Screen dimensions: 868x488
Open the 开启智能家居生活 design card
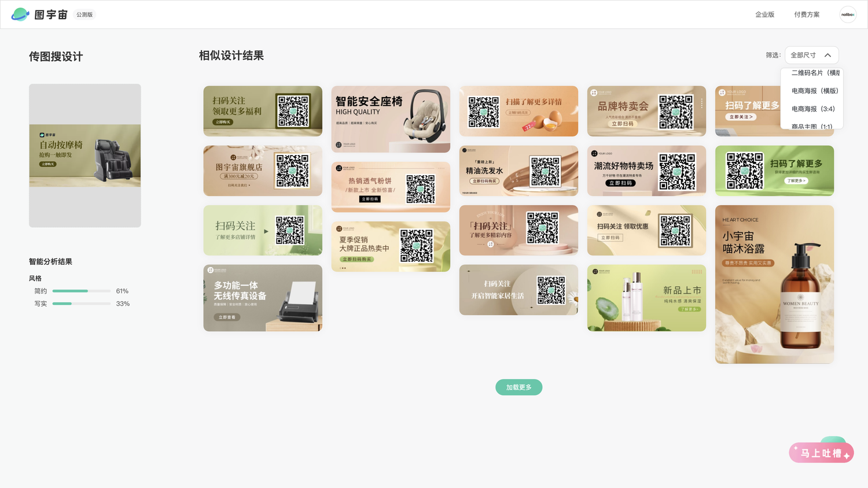coord(518,290)
